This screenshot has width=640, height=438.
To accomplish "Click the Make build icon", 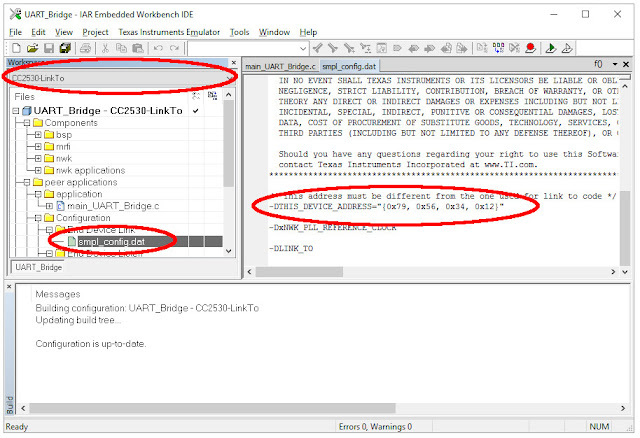I will [498, 48].
